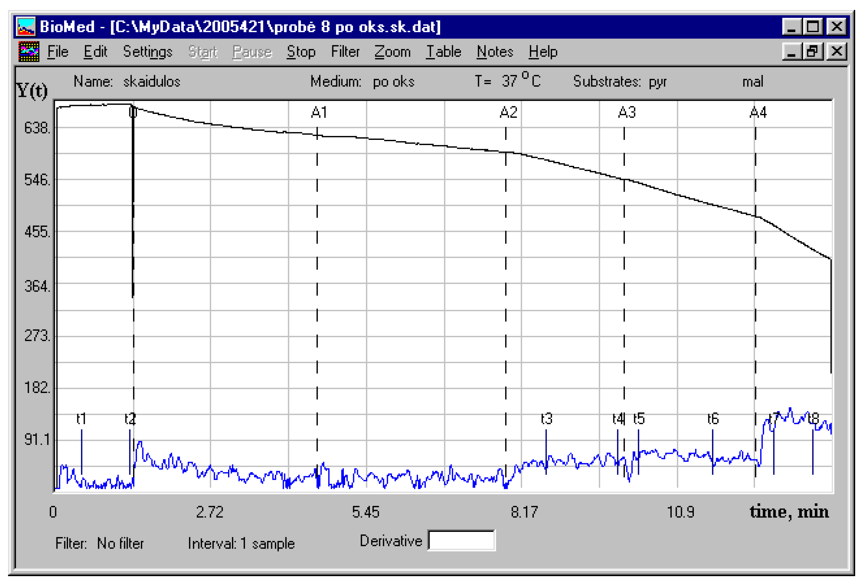Viewport: 868px width, 588px height.
Task: Click the BioMed application icon in title bar
Action: pos(26,27)
